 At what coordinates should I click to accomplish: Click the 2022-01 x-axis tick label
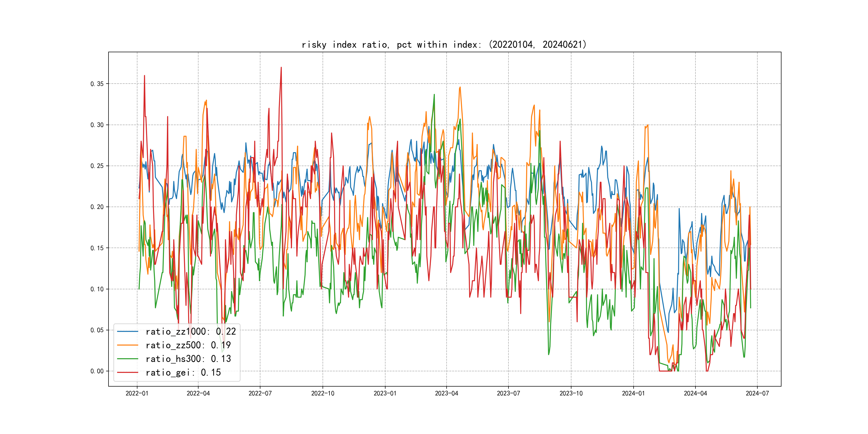[137, 393]
